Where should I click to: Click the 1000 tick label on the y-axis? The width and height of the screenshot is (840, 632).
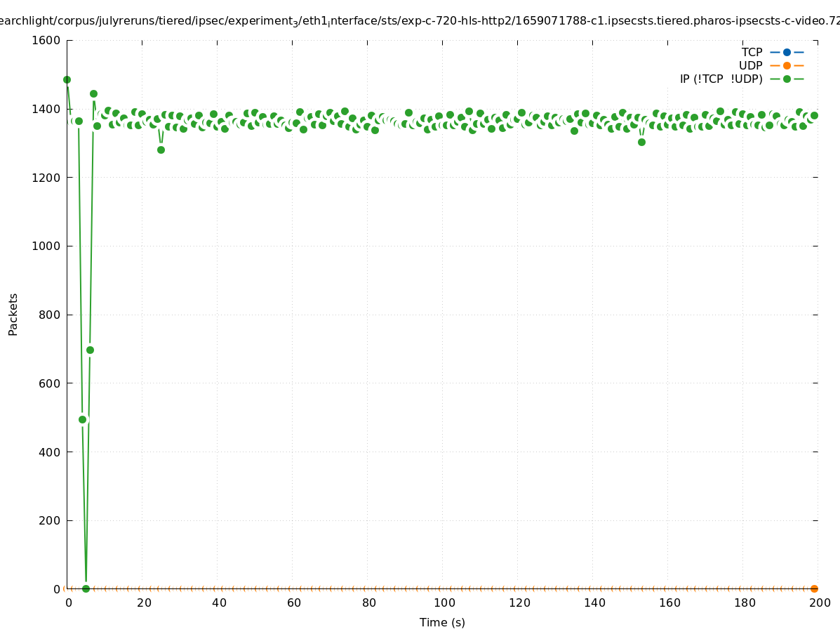47,246
